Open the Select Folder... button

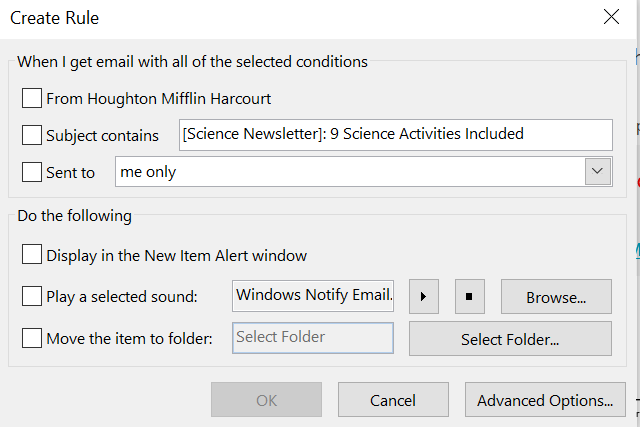coord(510,339)
